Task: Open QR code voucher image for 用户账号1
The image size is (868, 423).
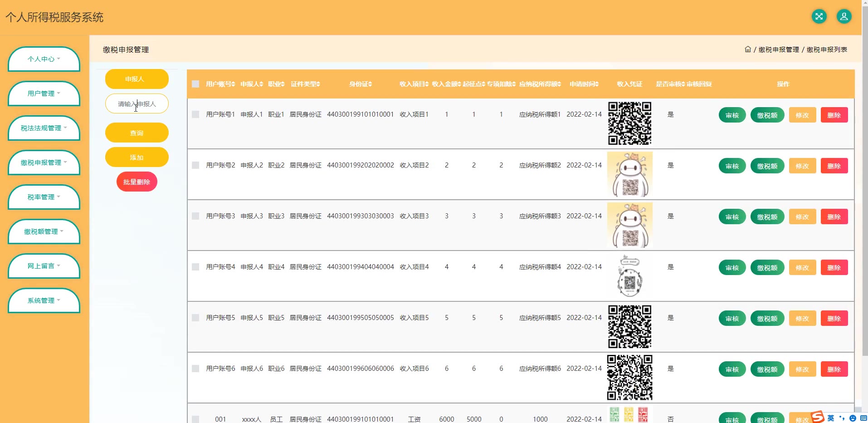Action: (x=630, y=123)
